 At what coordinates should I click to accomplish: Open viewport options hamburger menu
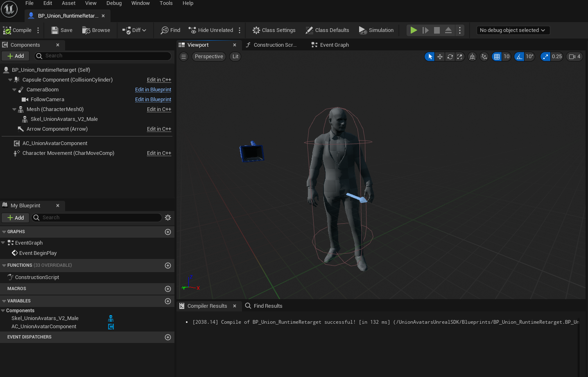pyautogui.click(x=184, y=57)
